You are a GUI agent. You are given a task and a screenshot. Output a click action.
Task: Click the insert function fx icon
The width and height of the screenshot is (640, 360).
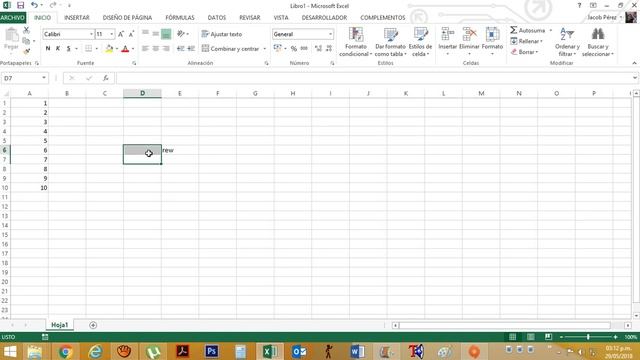106,78
